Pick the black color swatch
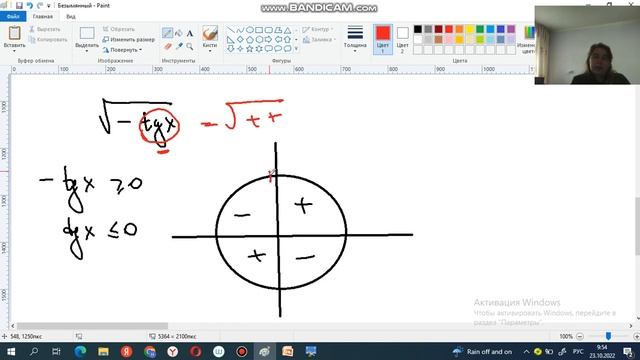Image resolution: width=640 pixels, height=360 pixels. point(418,29)
